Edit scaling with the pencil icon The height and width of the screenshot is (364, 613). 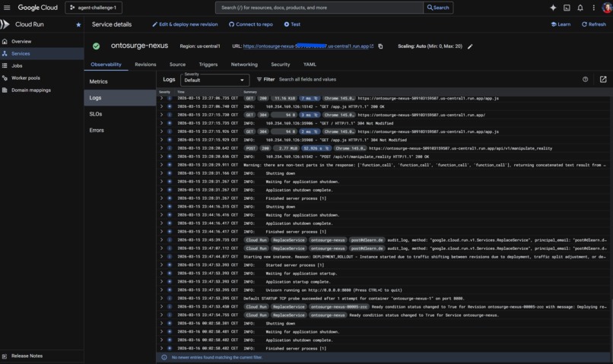pyautogui.click(x=470, y=46)
